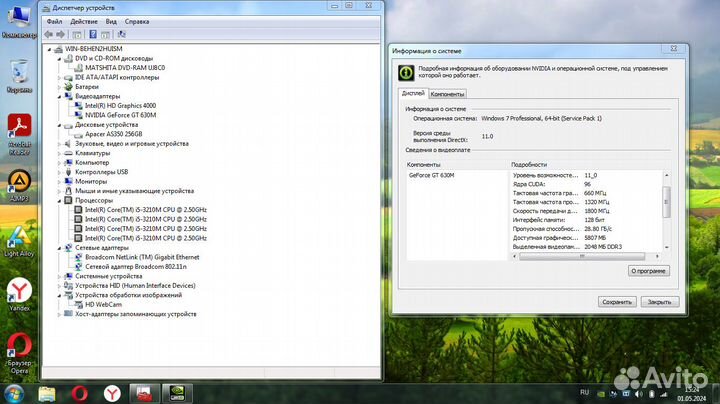Open the Файл menu
The image size is (720, 404).
pyautogui.click(x=54, y=22)
